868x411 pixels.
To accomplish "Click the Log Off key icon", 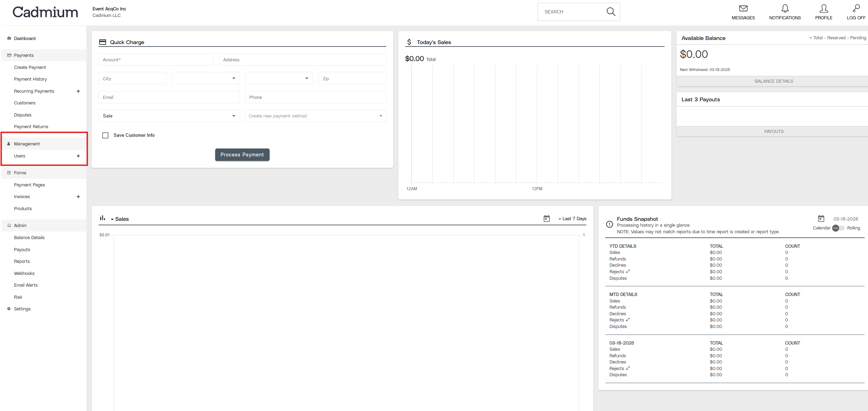I will coord(856,9).
